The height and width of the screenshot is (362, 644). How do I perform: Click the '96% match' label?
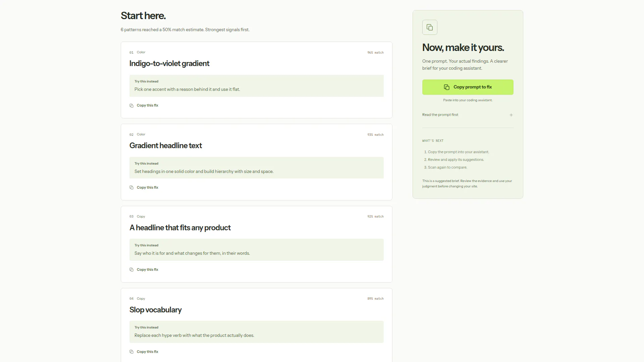coord(375,53)
